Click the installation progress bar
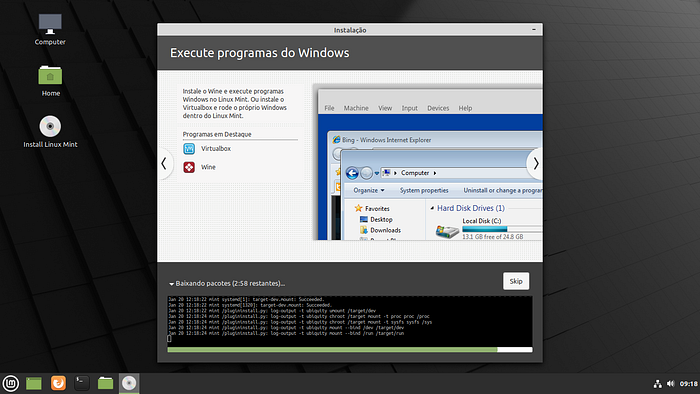The image size is (700, 394). tap(350, 350)
